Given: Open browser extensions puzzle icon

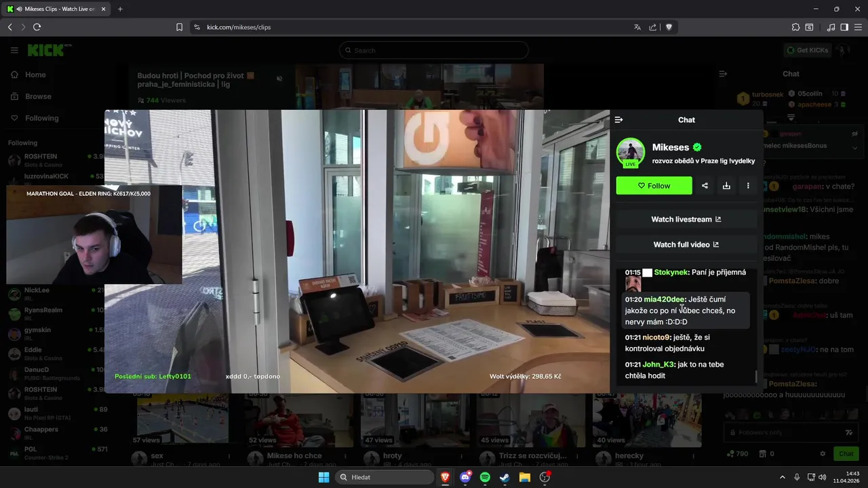Looking at the screenshot, I should pos(795,27).
